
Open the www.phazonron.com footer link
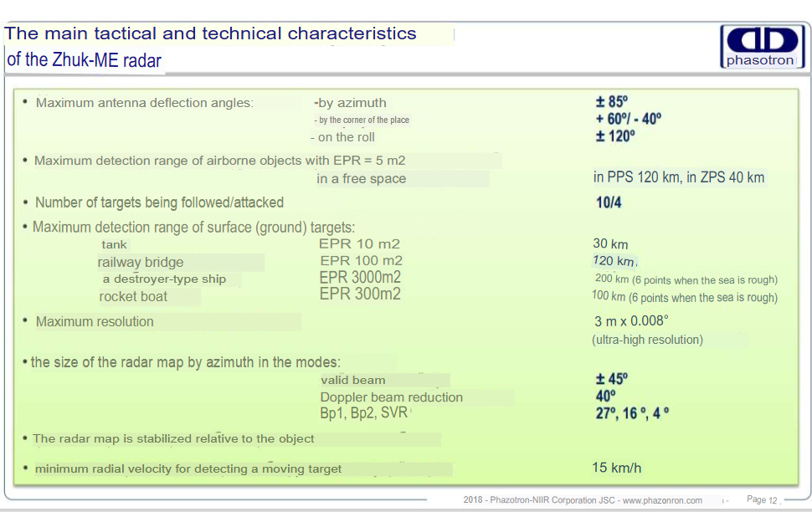click(662, 500)
